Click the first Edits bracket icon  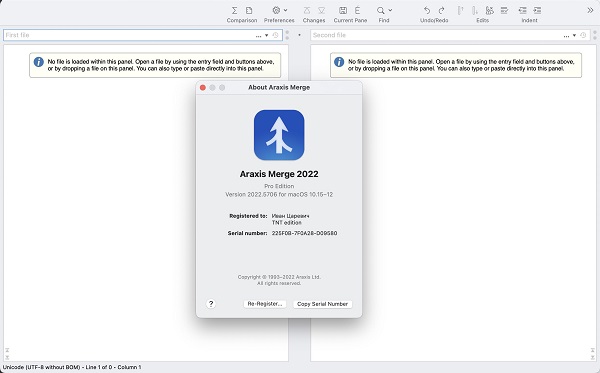(x=460, y=10)
